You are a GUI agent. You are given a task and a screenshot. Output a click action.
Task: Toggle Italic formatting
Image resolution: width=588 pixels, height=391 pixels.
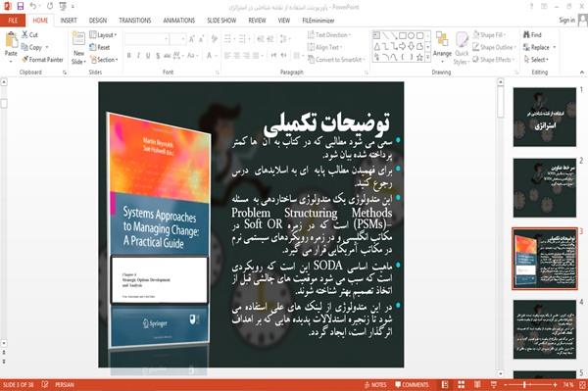(138, 56)
